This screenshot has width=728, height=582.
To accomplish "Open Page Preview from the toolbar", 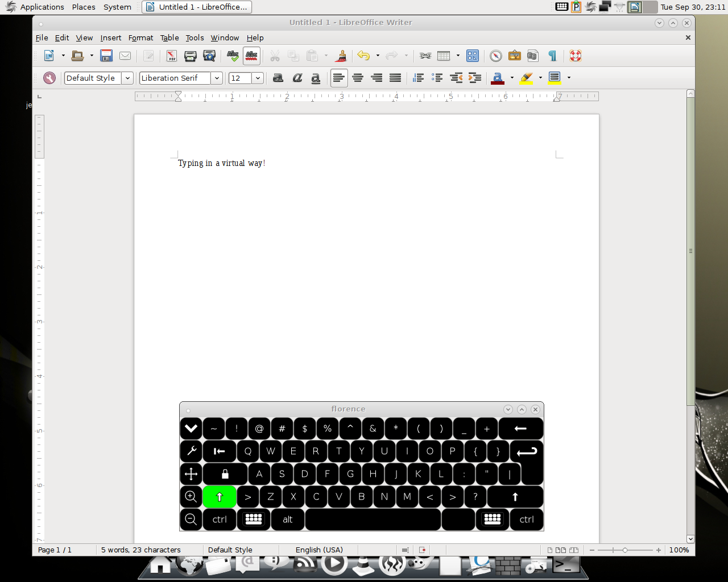I will click(209, 56).
